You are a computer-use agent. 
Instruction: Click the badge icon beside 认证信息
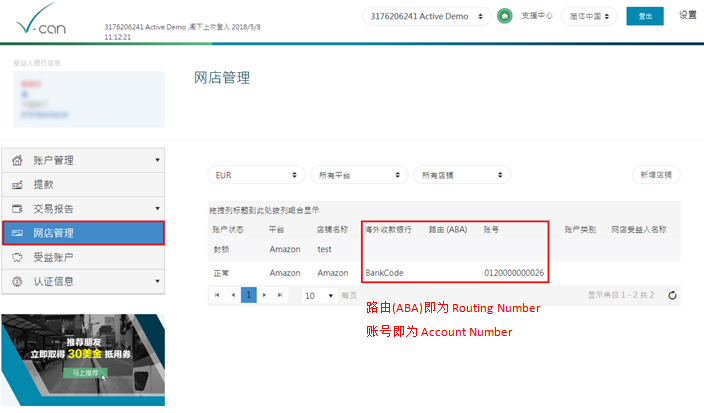[17, 281]
